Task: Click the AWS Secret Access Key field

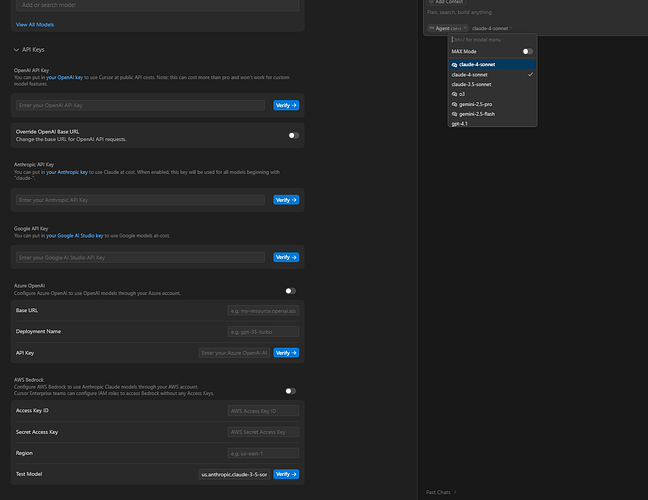Action: (263, 432)
